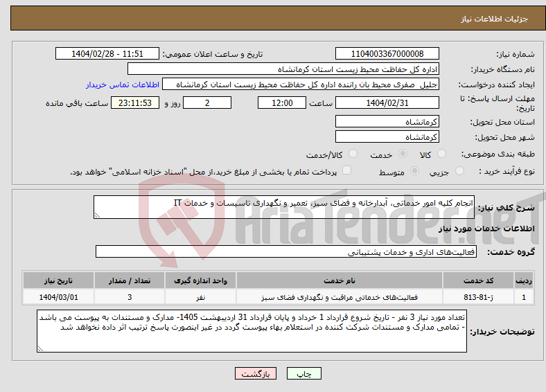Click the گروه خدمت label
Image resolution: width=546 pixels, height=392 pixels.
coord(511,252)
